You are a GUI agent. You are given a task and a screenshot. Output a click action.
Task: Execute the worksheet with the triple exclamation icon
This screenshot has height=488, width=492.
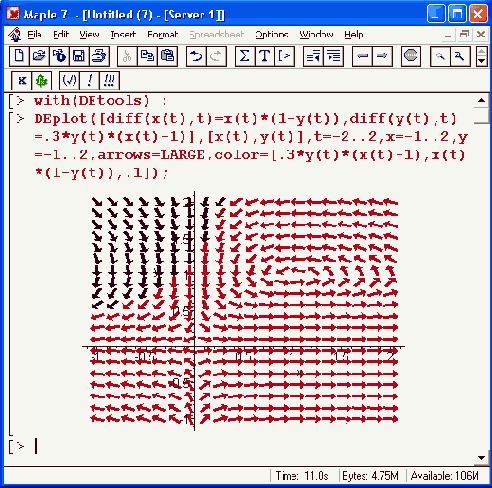coord(109,81)
